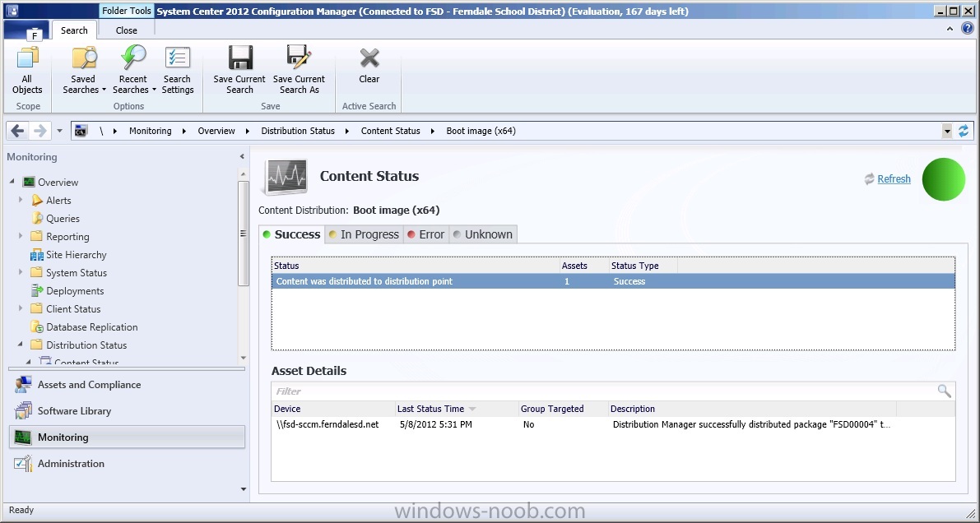Select Deployments in the tree

tap(75, 291)
